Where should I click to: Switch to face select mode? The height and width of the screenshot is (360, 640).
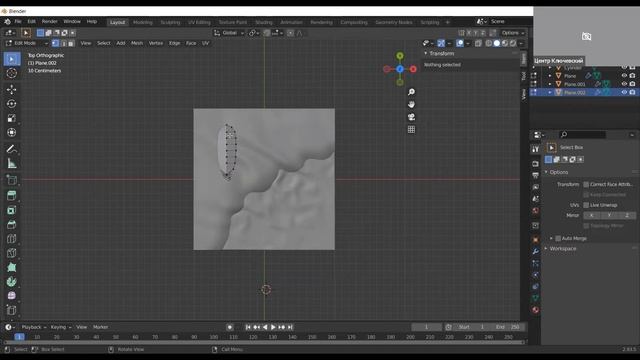click(x=71, y=43)
